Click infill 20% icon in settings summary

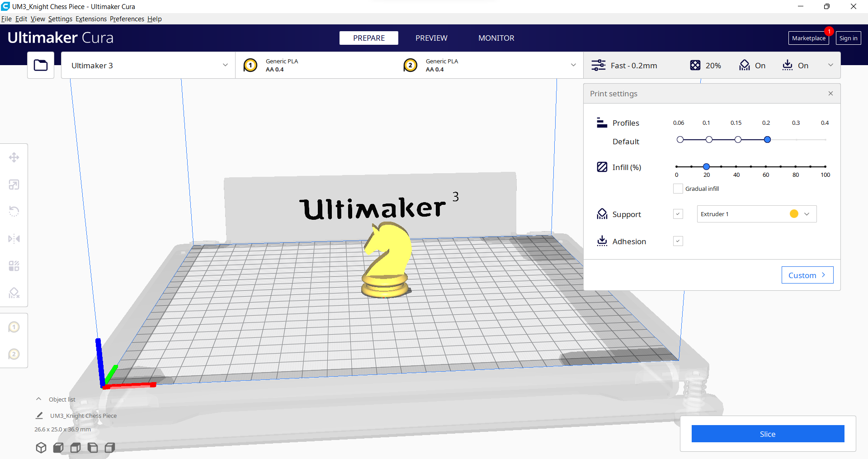pos(695,65)
